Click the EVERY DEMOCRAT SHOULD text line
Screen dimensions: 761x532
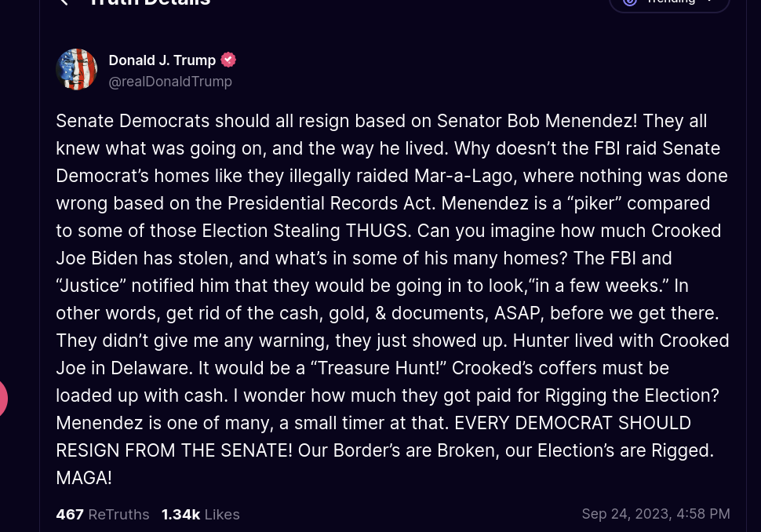coord(573,423)
